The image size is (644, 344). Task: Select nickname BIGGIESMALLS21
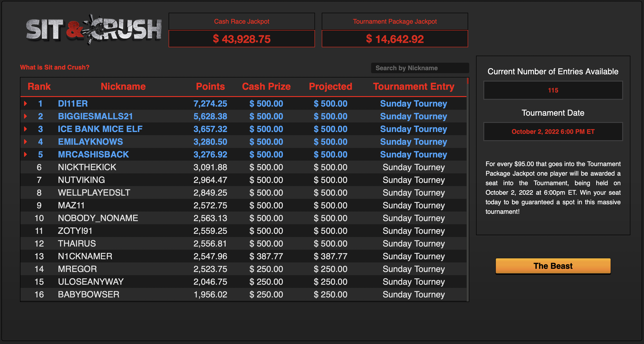95,116
